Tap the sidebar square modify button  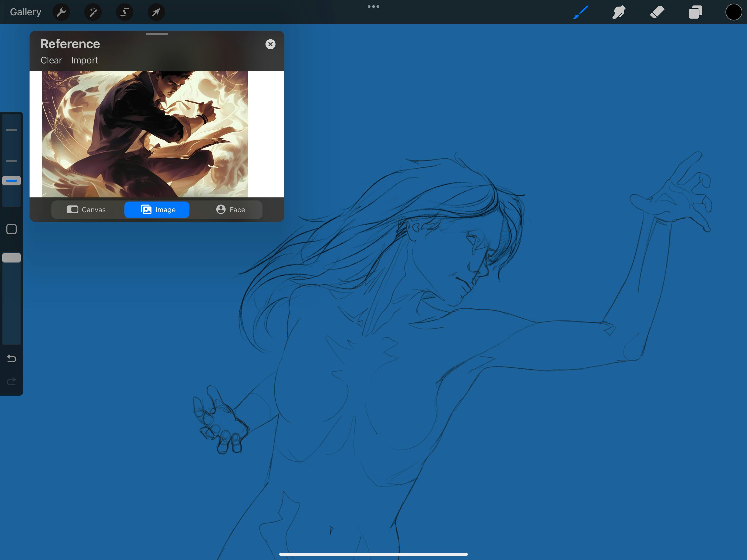(x=11, y=229)
